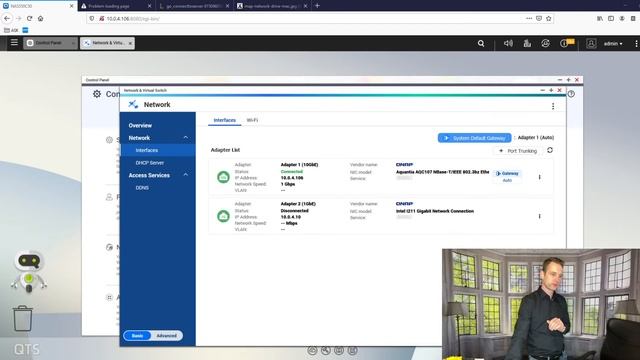
Task: Select the Interfaces tab
Action: [x=224, y=120]
